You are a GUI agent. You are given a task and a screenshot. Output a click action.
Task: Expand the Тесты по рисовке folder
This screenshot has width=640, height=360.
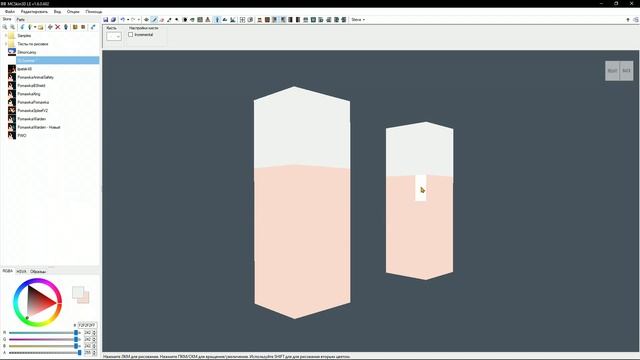coord(6,44)
